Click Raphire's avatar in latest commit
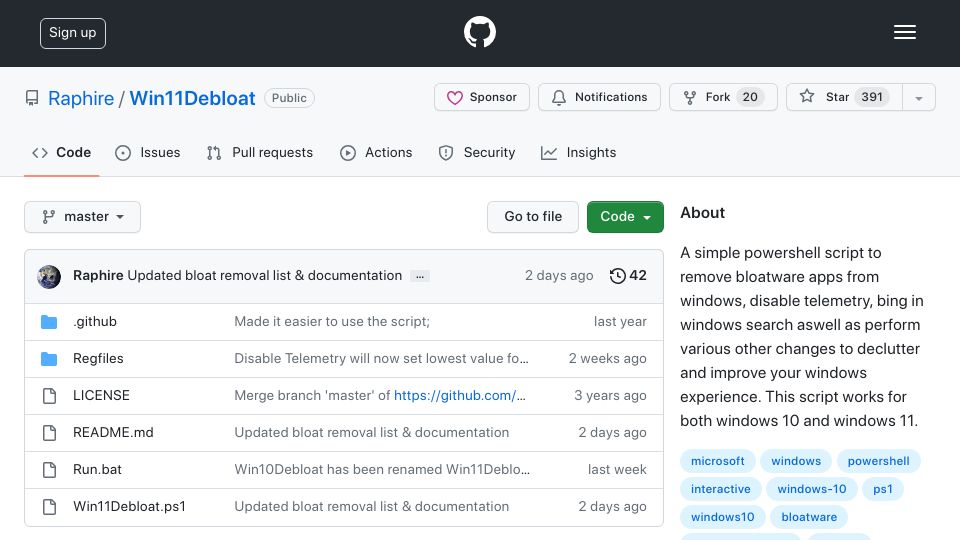Viewport: 960px width, 540px height. click(49, 277)
